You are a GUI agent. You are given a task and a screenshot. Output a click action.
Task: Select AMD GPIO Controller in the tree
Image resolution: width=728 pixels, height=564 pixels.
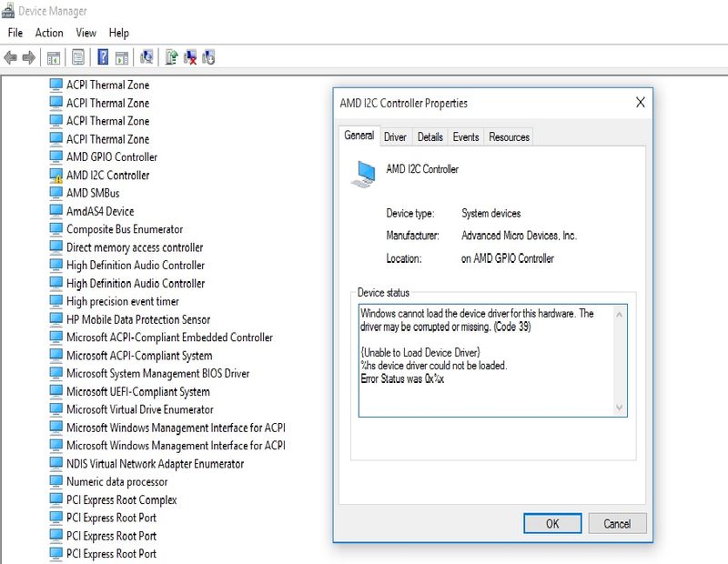(112, 156)
